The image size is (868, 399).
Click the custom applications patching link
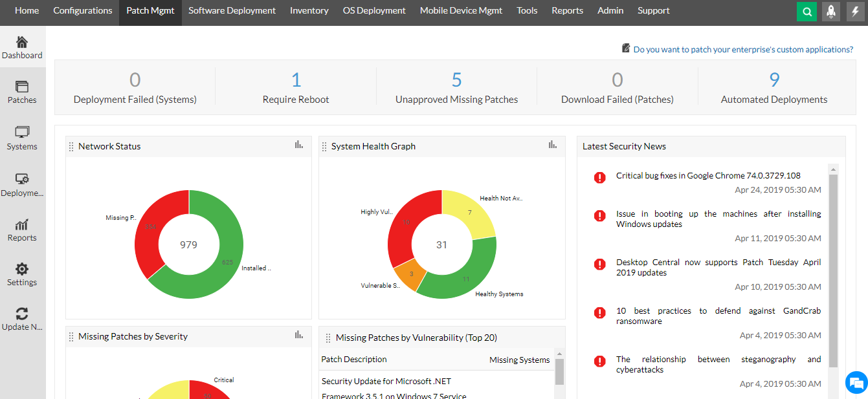pyautogui.click(x=742, y=49)
